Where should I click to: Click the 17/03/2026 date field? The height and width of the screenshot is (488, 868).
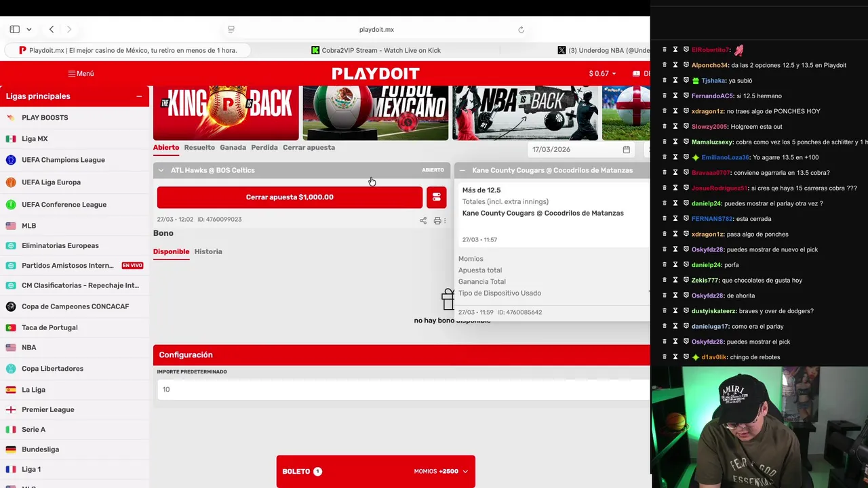(x=582, y=149)
